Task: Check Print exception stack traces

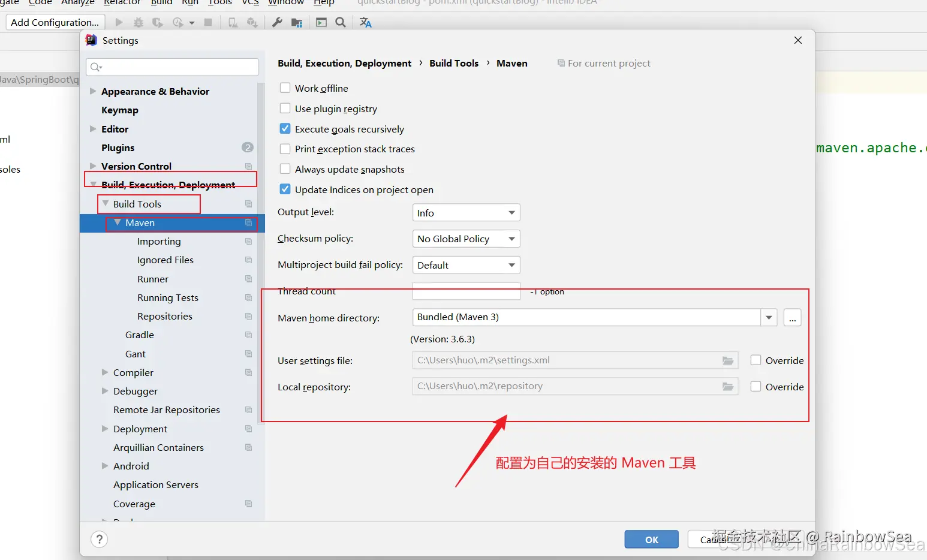Action: [285, 149]
